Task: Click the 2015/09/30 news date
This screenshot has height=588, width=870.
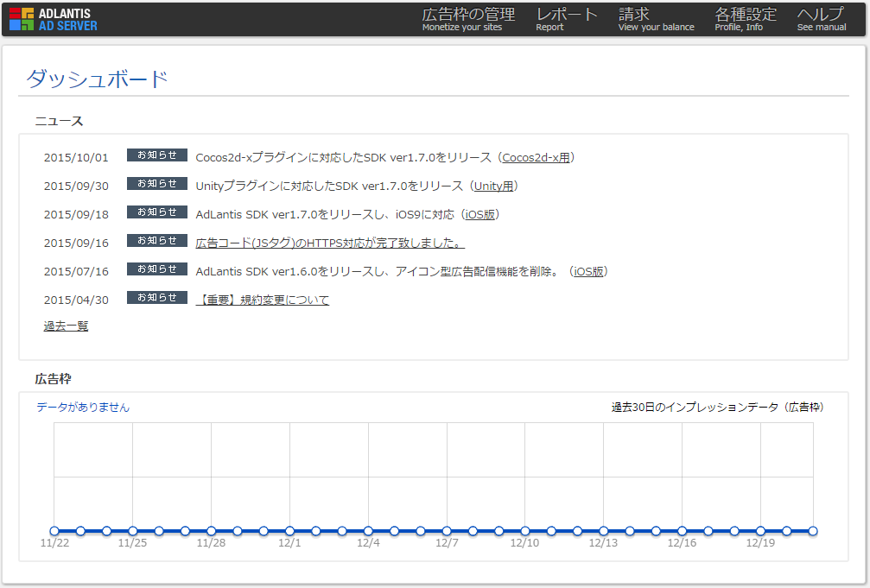Action: (76, 186)
